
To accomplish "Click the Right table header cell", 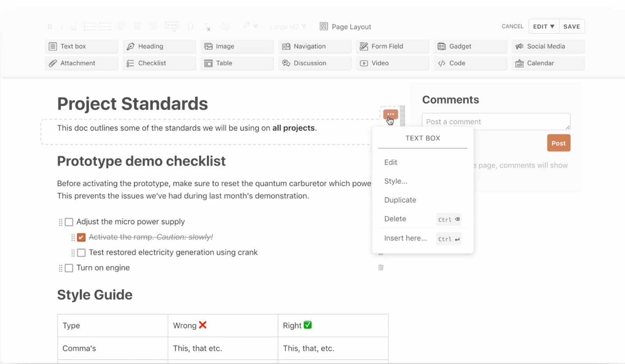I will click(333, 326).
